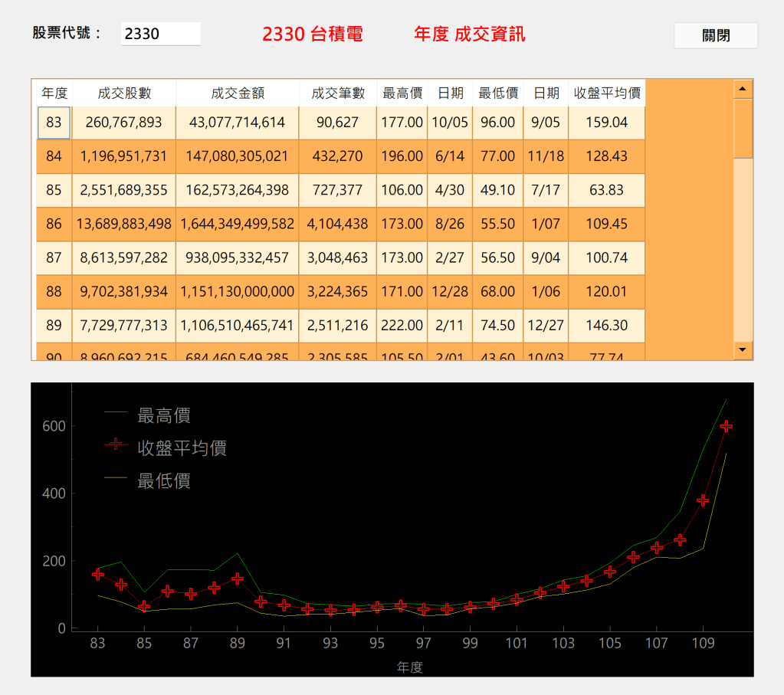
Task: Click the 最高價 column header
Action: click(x=402, y=93)
